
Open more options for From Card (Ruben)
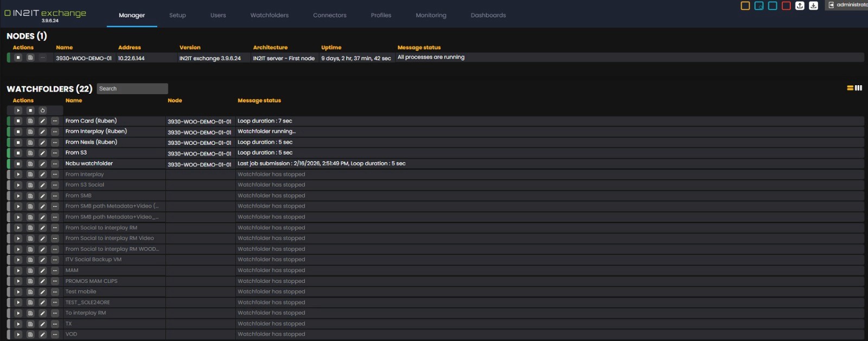55,121
